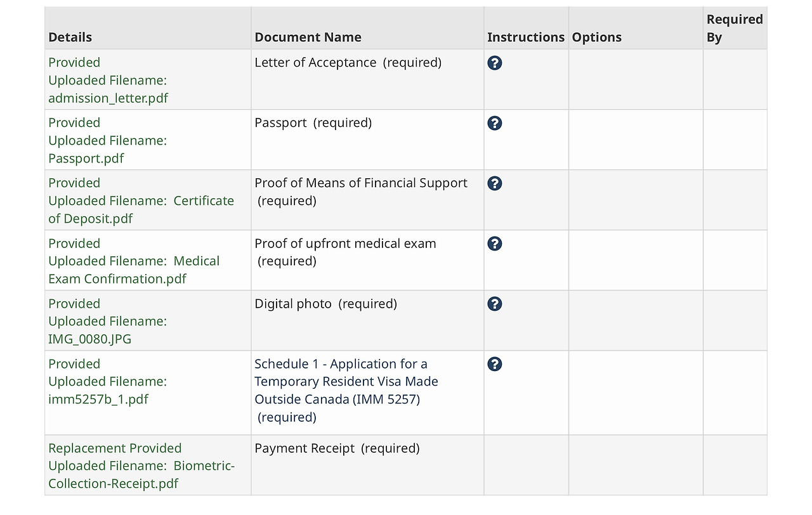The height and width of the screenshot is (515, 812).
Task: Select the IMG_0080.JPG uploaded filename
Action: click(90, 339)
